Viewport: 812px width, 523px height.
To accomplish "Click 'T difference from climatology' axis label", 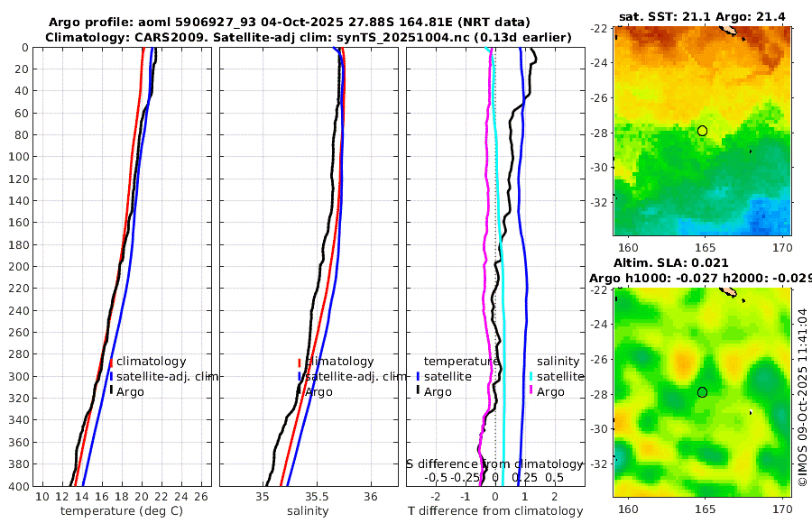I will tap(495, 510).
